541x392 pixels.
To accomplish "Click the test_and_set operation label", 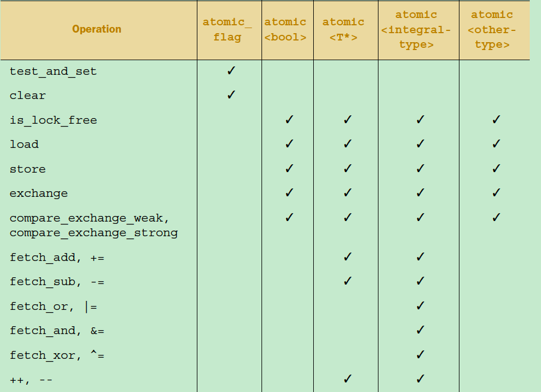I will (x=53, y=71).
